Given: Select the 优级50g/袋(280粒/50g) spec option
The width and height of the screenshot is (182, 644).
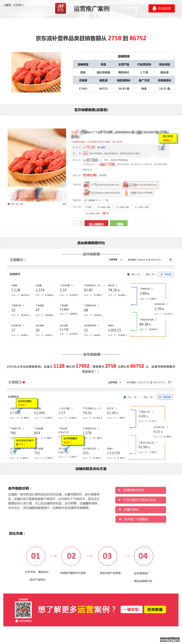Looking at the screenshot, I should tap(102, 185).
